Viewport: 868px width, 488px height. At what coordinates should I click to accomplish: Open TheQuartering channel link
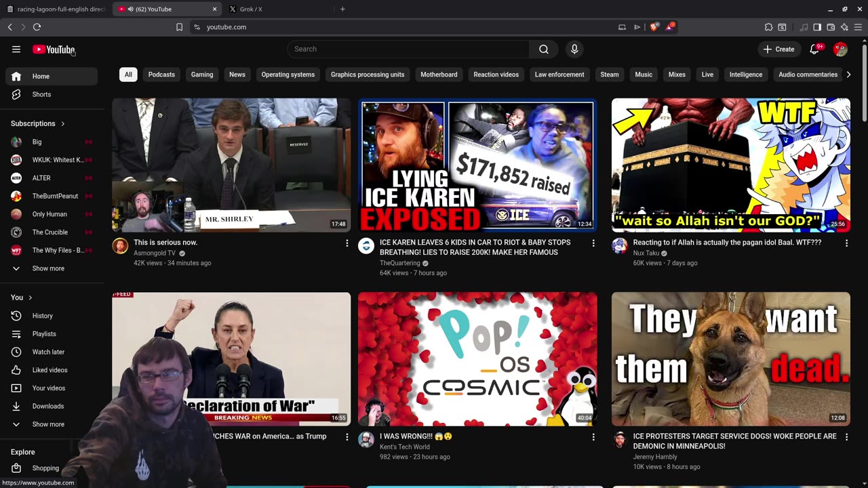coord(400,263)
